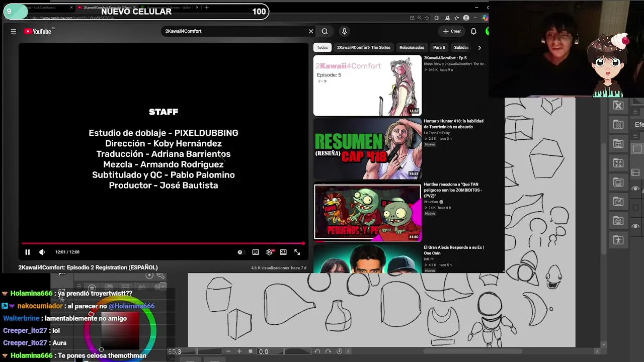The width and height of the screenshot is (644, 362).
Task: Click the Crear button on YouTube
Action: 452,31
